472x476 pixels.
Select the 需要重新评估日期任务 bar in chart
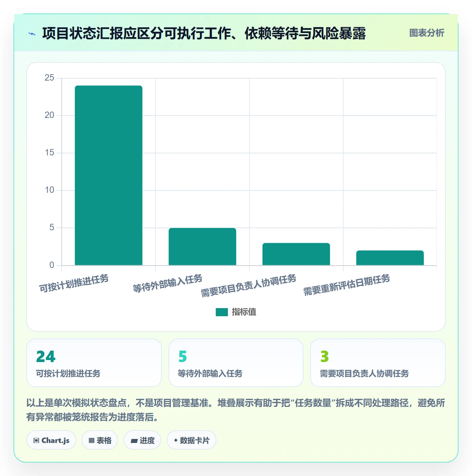pos(390,258)
